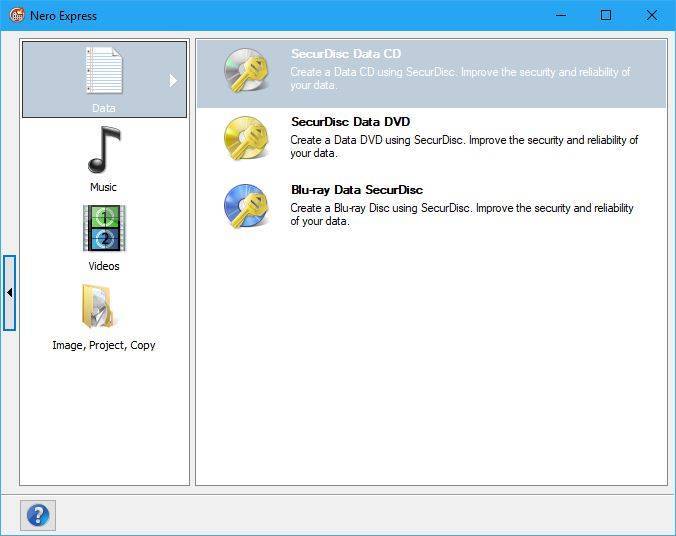Select the Data label in sidebar
The image size is (676, 536).
(x=103, y=108)
